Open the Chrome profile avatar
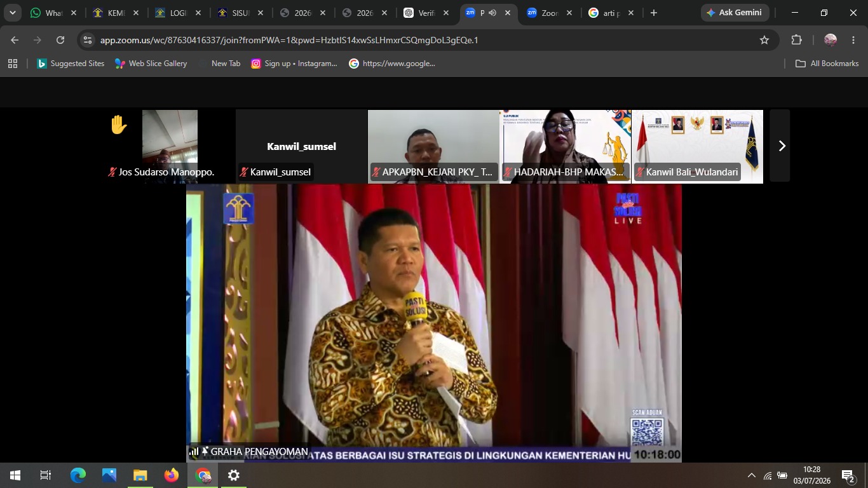Image resolution: width=868 pixels, height=488 pixels. pyautogui.click(x=831, y=40)
